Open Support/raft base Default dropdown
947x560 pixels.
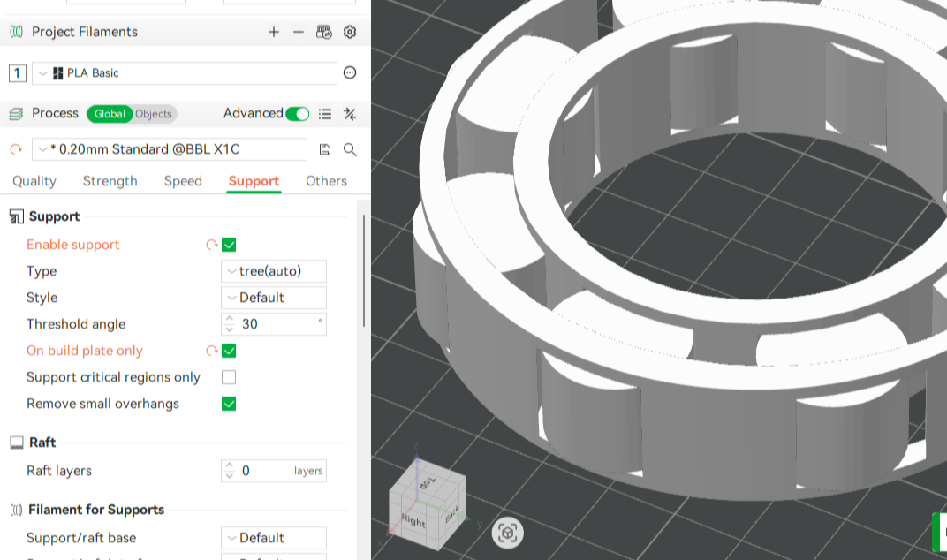pos(274,538)
